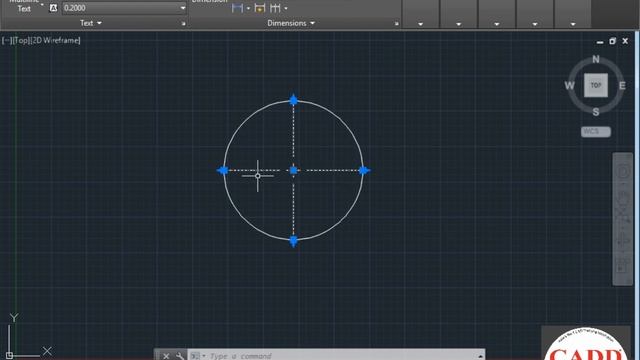
Task: Click the S compass direction on ViewCube
Action: point(596,112)
